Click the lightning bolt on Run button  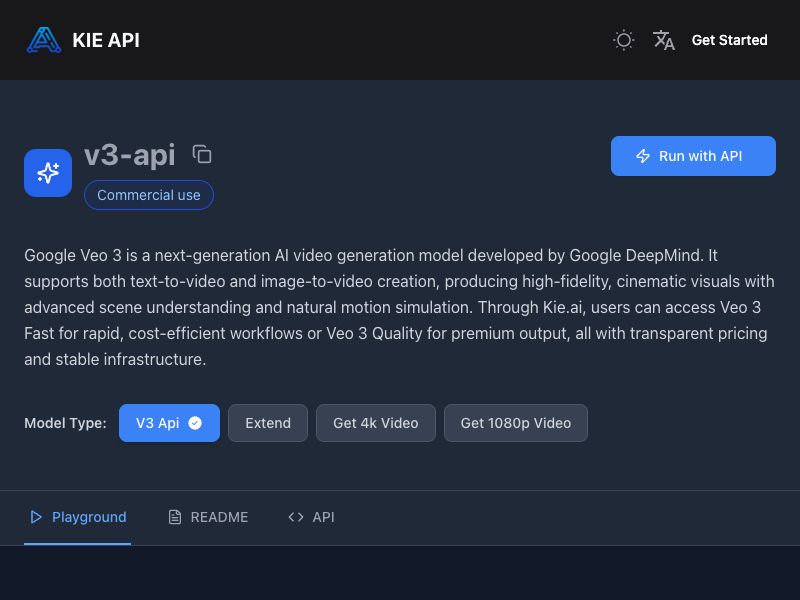tap(642, 156)
